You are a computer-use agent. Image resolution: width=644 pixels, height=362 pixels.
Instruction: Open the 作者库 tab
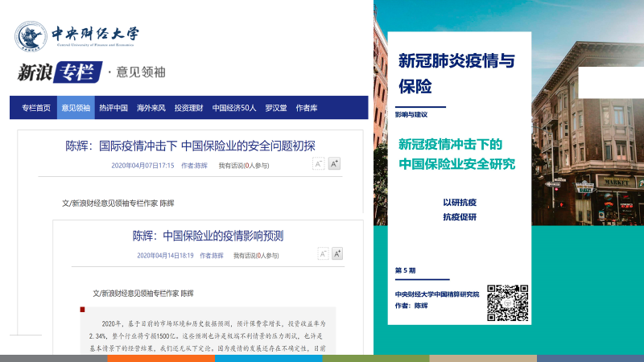click(x=307, y=108)
